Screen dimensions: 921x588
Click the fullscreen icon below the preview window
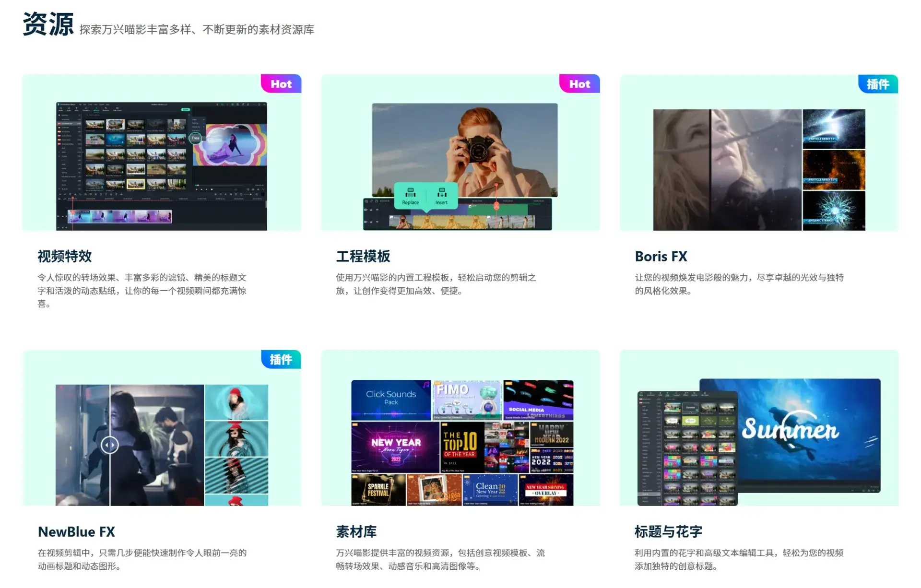click(264, 189)
